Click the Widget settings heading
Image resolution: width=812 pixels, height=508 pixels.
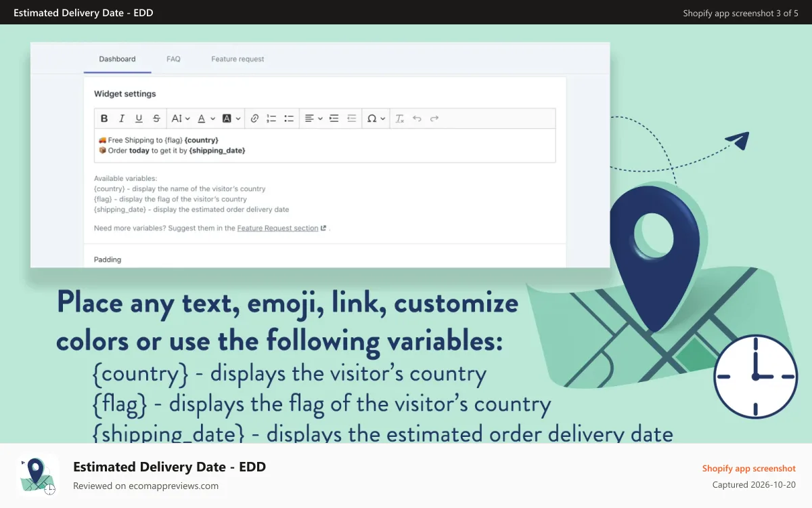(125, 93)
